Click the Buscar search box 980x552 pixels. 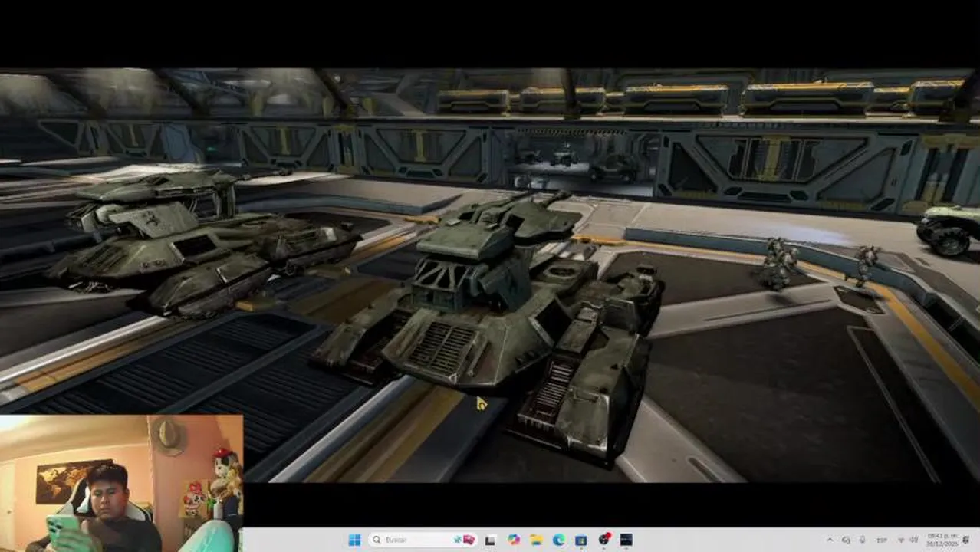[x=423, y=540]
